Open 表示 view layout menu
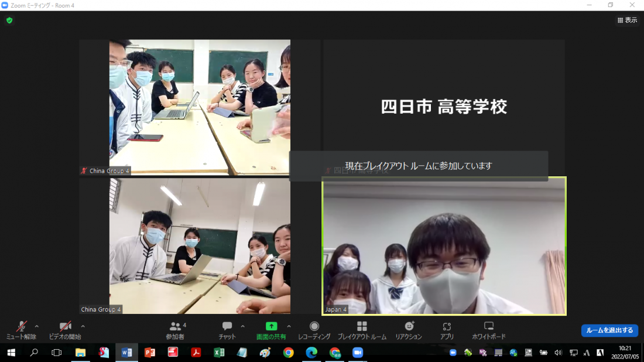Image resolution: width=644 pixels, height=362 pixels. click(x=627, y=20)
